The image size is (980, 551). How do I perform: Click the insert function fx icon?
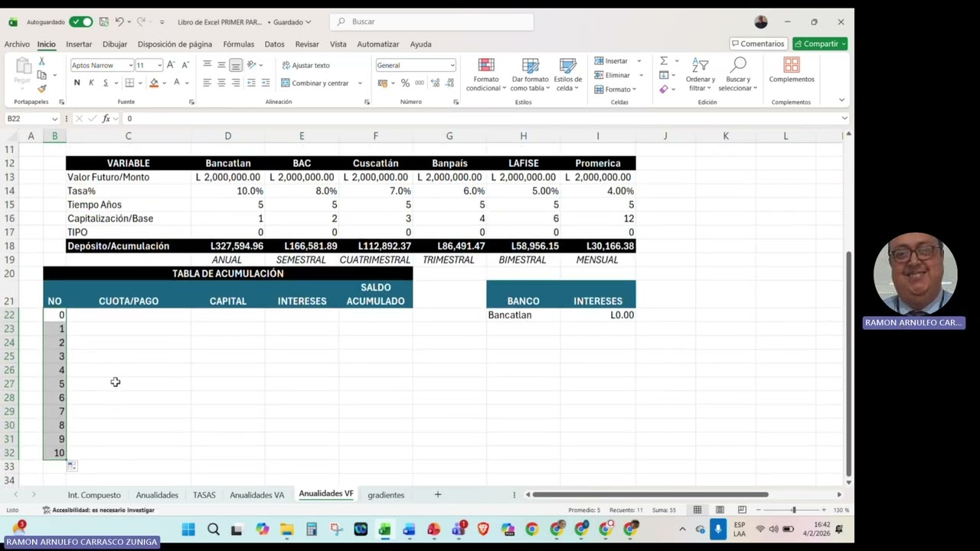106,119
